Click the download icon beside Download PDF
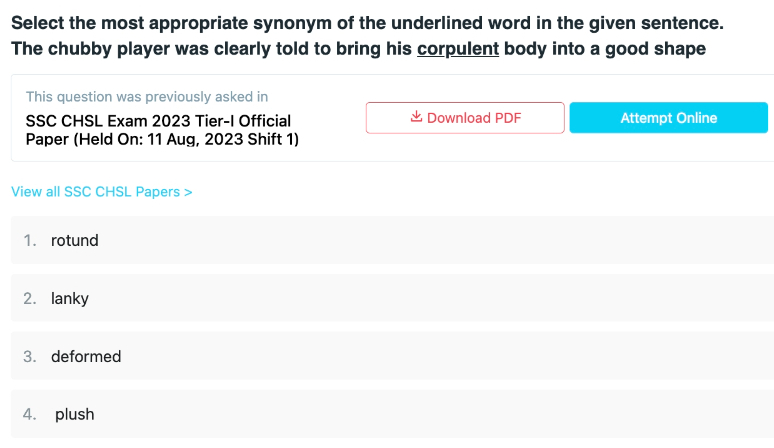 click(x=416, y=117)
